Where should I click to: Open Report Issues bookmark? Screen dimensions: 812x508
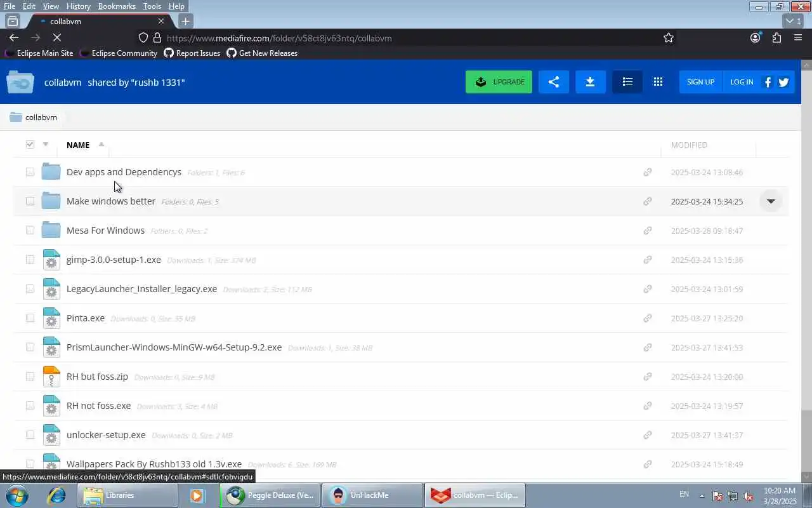(x=192, y=53)
